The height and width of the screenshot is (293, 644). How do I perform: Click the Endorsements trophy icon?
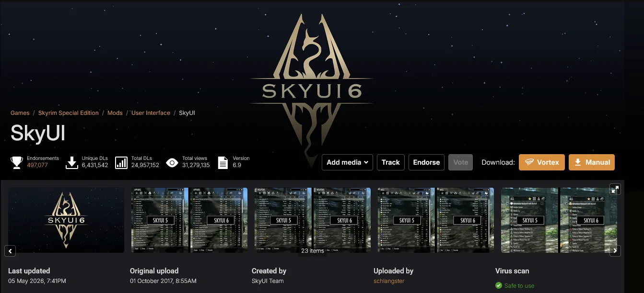tap(17, 162)
